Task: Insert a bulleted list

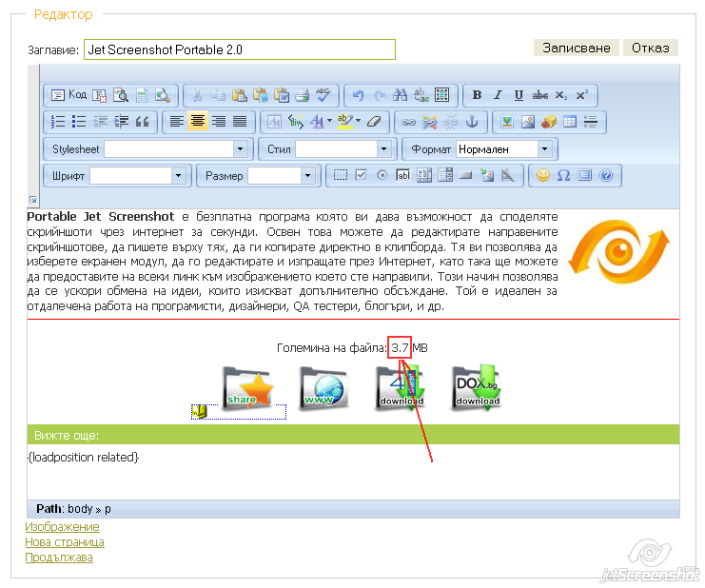Action: tap(79, 122)
